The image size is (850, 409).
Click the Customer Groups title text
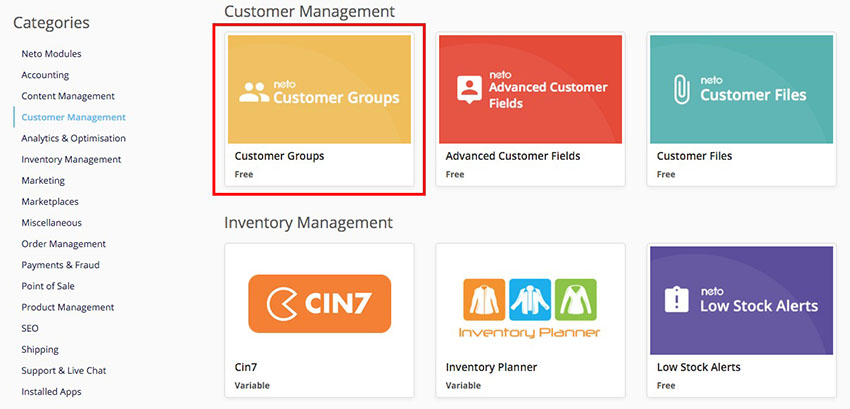click(x=279, y=156)
